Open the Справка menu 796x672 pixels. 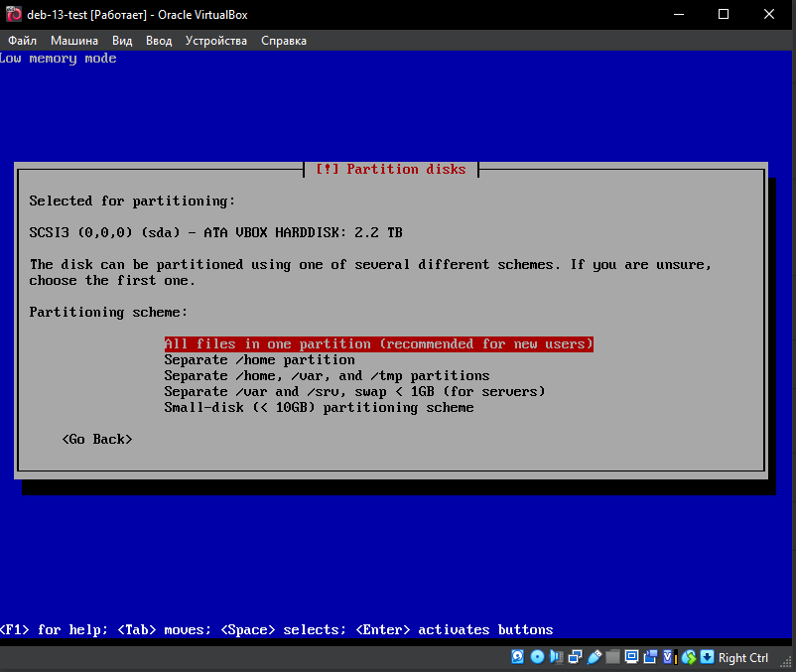(x=284, y=41)
